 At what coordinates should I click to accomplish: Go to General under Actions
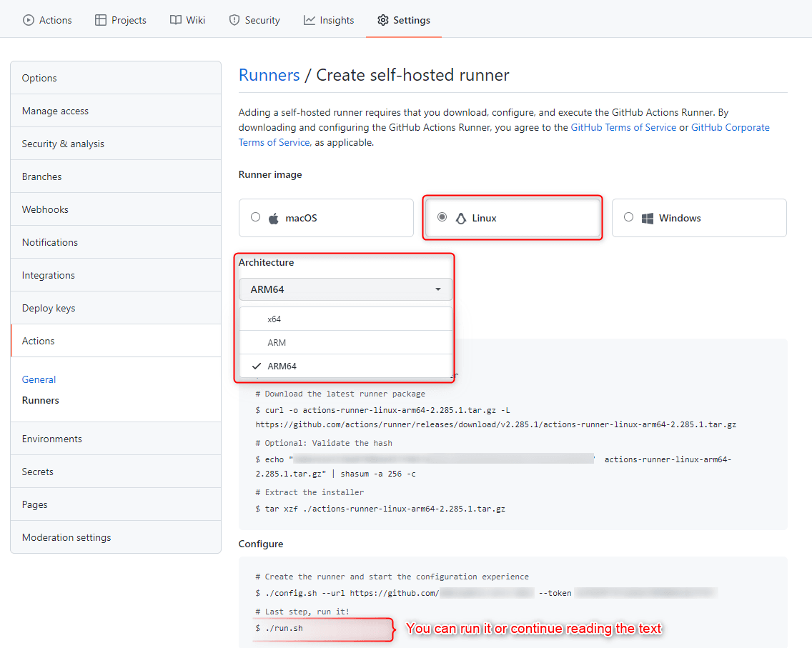(x=39, y=379)
